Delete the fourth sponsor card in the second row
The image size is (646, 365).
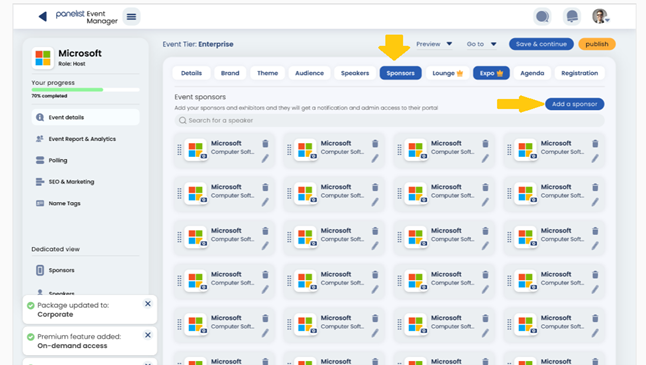tap(595, 187)
